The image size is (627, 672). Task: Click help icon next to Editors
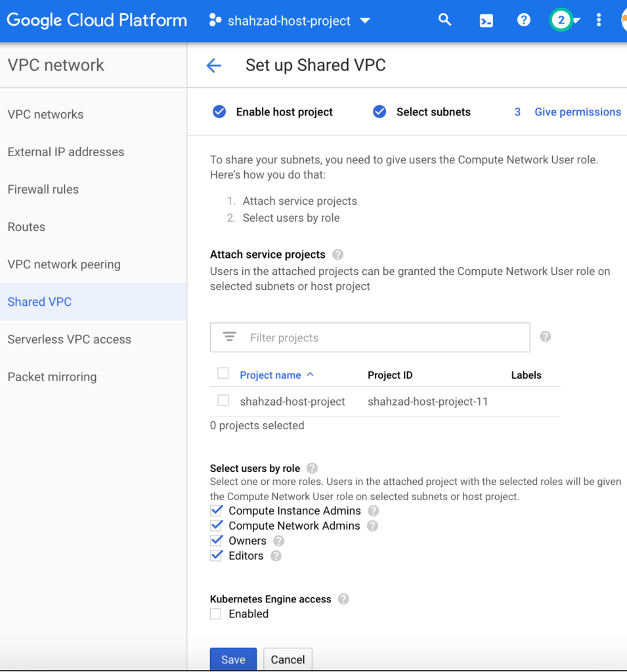tap(276, 556)
